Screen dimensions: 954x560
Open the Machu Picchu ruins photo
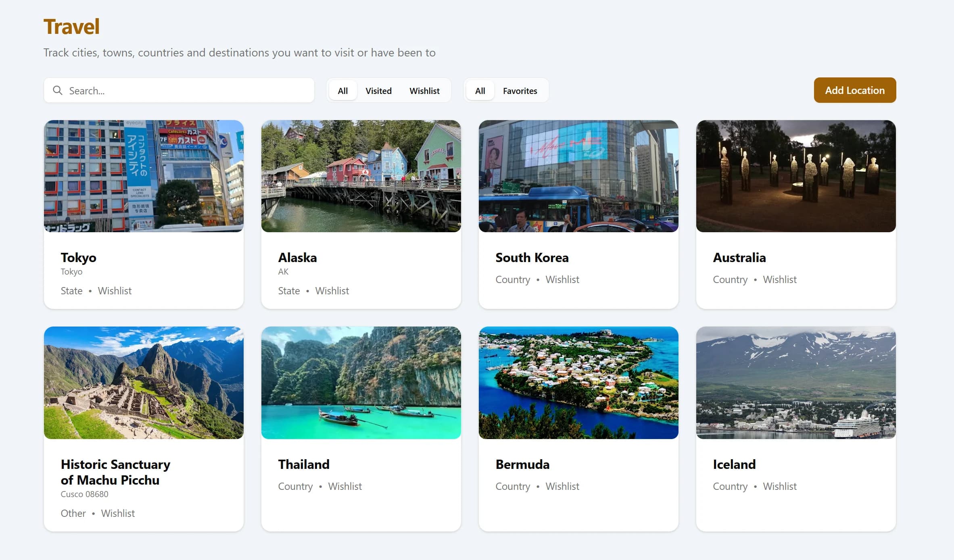pos(144,383)
